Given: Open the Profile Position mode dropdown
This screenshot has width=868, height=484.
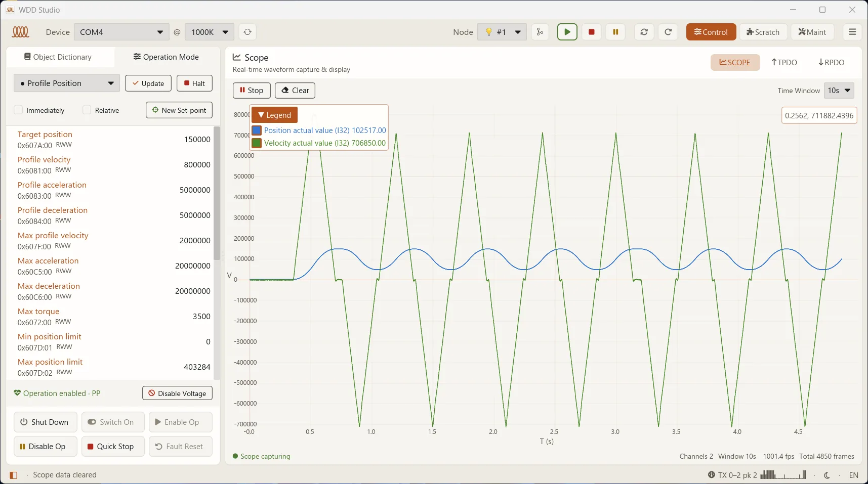Looking at the screenshot, I should pyautogui.click(x=67, y=83).
